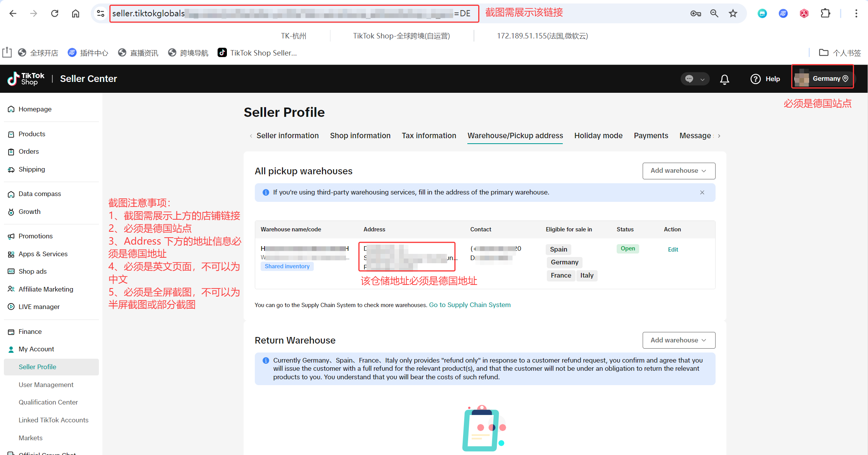Switch to Message tab
The image size is (868, 455).
(x=695, y=135)
